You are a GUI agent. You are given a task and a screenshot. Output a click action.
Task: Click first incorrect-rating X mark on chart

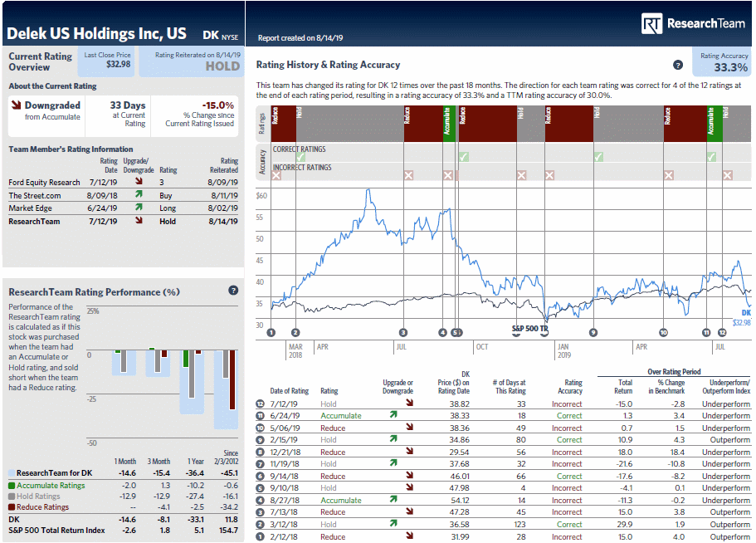click(276, 175)
